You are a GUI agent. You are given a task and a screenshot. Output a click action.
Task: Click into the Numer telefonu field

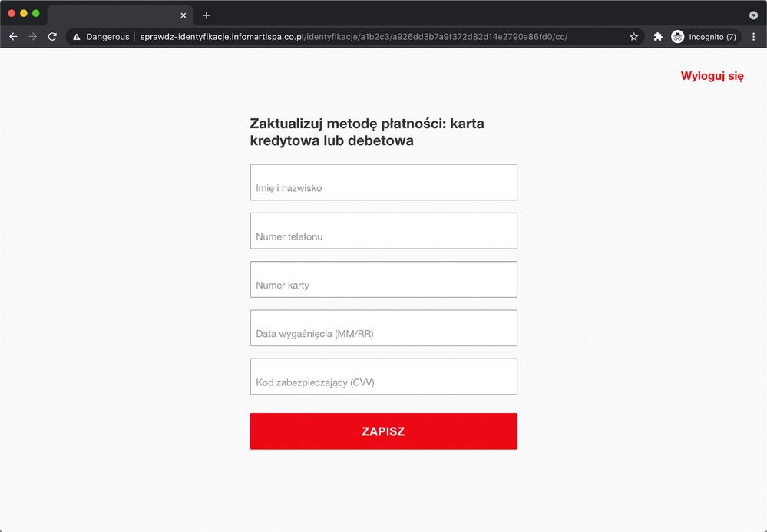pyautogui.click(x=383, y=231)
